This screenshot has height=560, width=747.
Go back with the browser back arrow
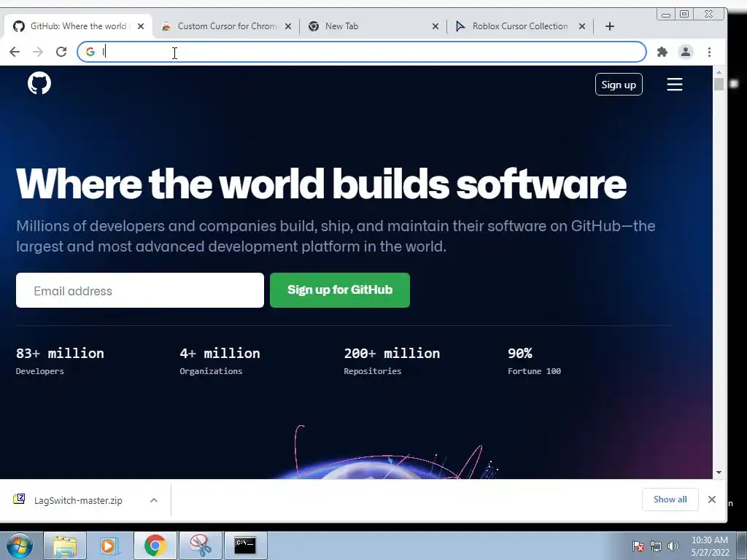(x=15, y=52)
